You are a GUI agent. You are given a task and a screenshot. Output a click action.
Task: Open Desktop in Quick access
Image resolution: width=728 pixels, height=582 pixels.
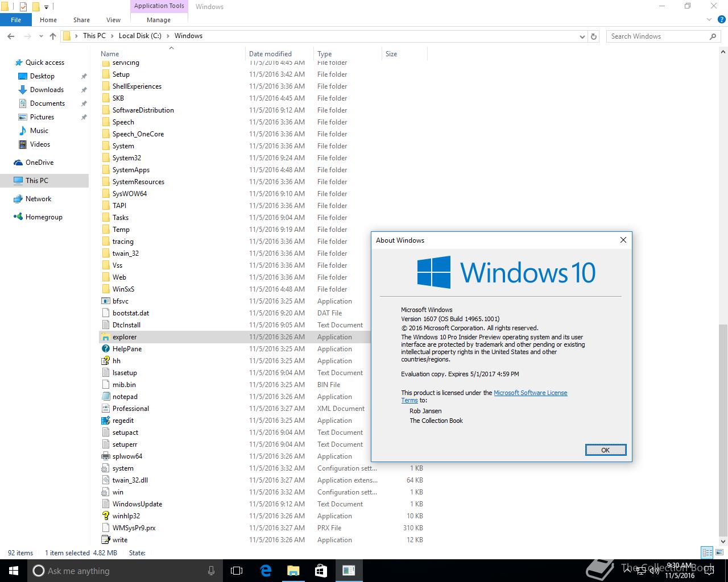[x=42, y=76]
